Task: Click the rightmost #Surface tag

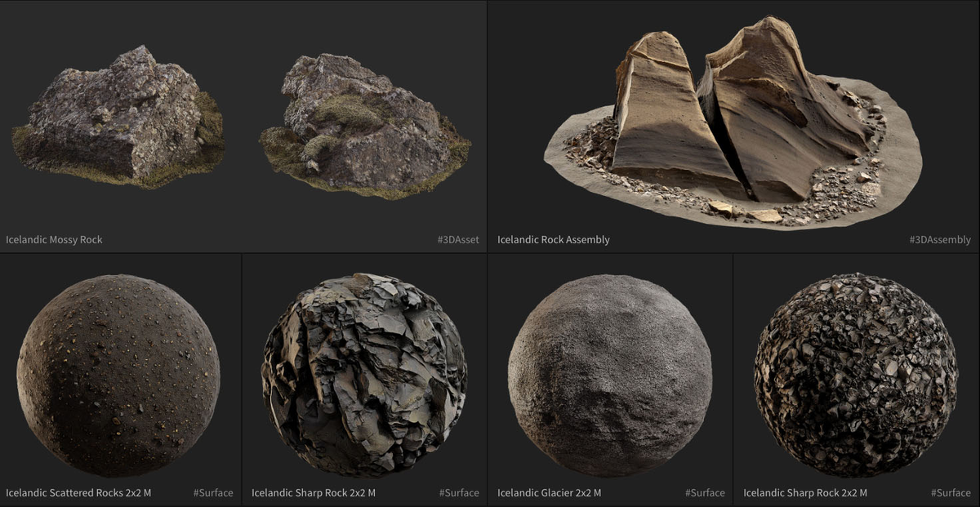Action: click(950, 492)
